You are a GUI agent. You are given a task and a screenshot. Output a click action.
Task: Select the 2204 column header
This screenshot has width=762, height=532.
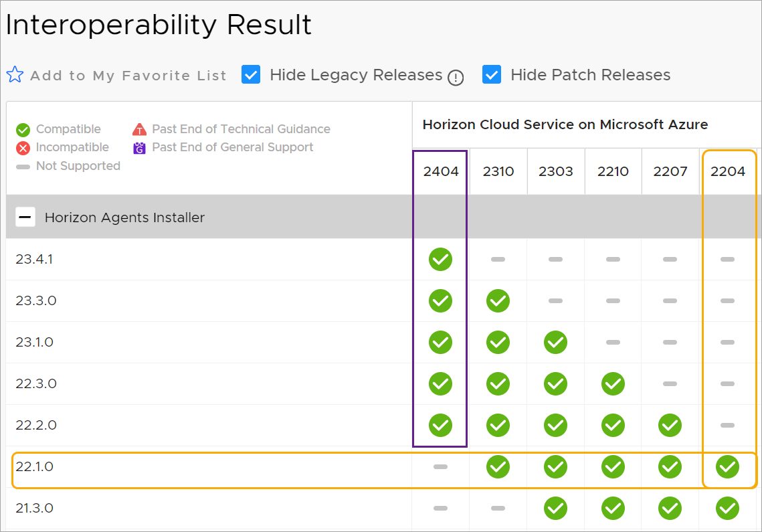point(727,171)
